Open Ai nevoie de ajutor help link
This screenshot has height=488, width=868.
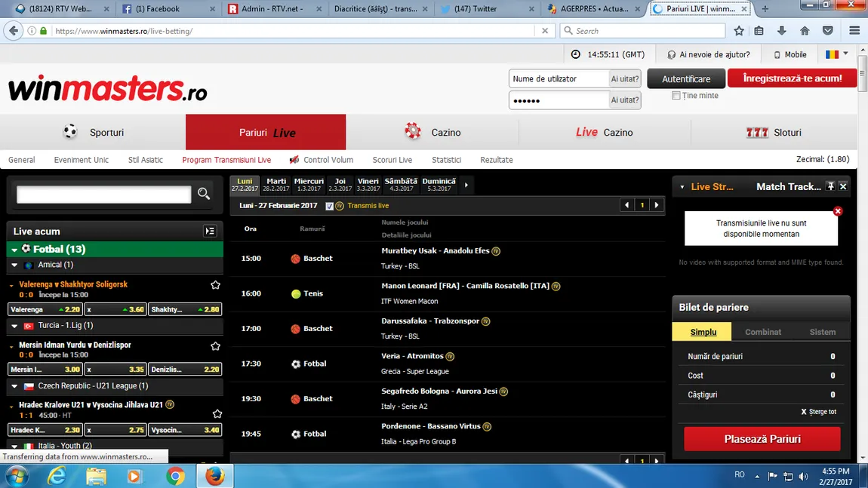(709, 54)
